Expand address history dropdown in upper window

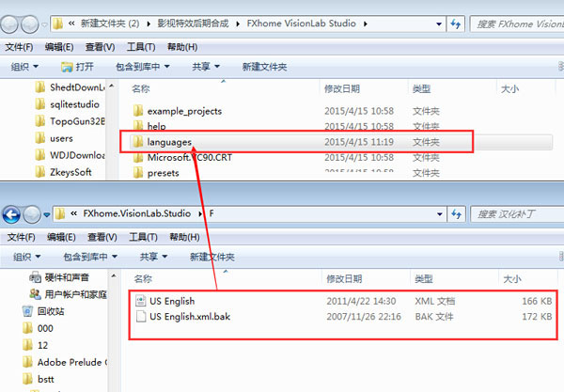click(439, 24)
